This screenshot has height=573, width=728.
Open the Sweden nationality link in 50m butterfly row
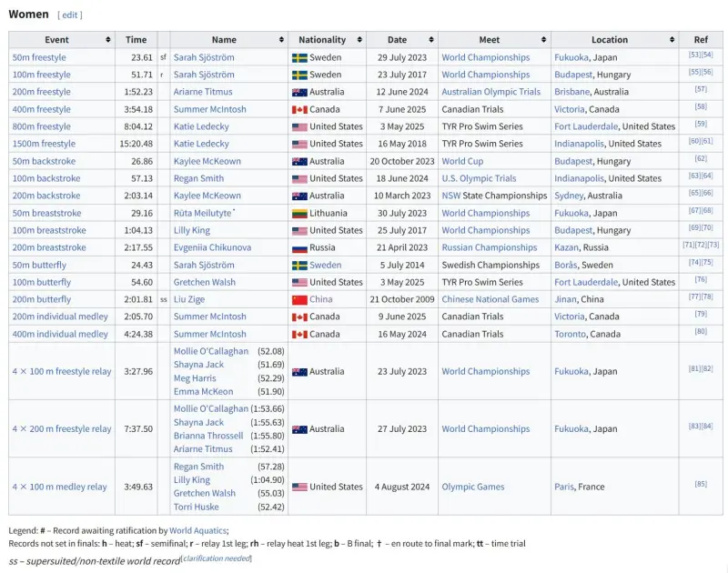(x=325, y=266)
